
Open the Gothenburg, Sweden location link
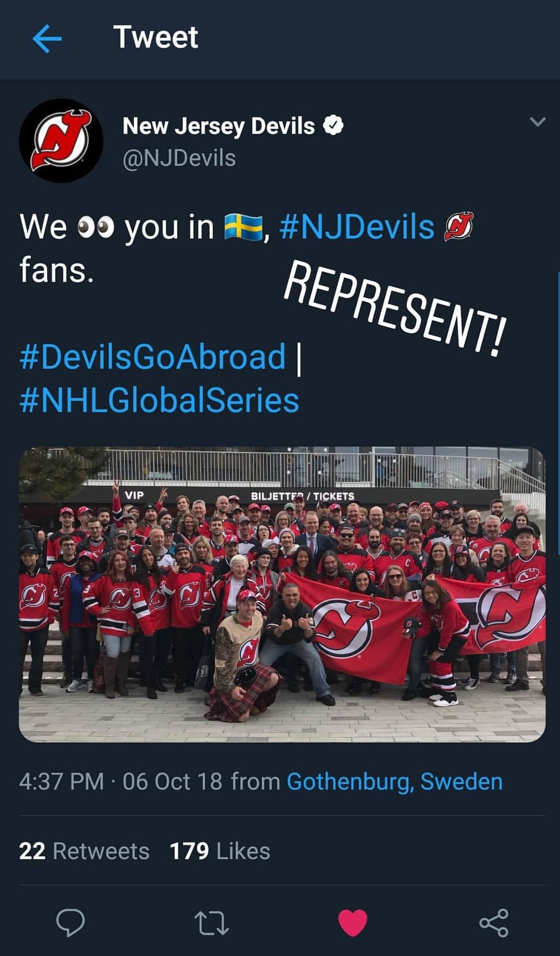click(x=394, y=781)
